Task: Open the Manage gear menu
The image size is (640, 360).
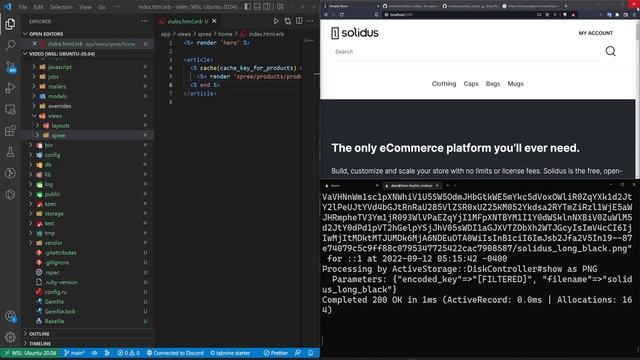Action: click(10, 337)
